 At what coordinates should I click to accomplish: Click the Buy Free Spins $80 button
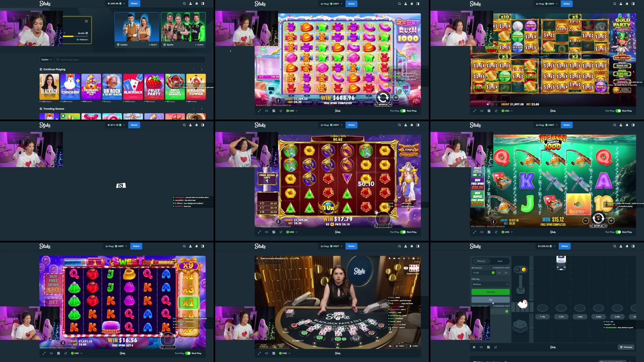tap(53, 283)
